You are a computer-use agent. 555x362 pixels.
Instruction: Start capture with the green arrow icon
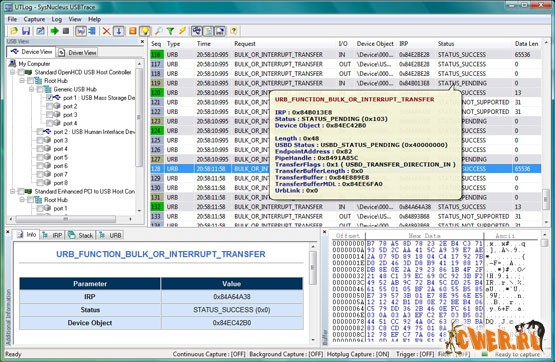pyautogui.click(x=55, y=31)
